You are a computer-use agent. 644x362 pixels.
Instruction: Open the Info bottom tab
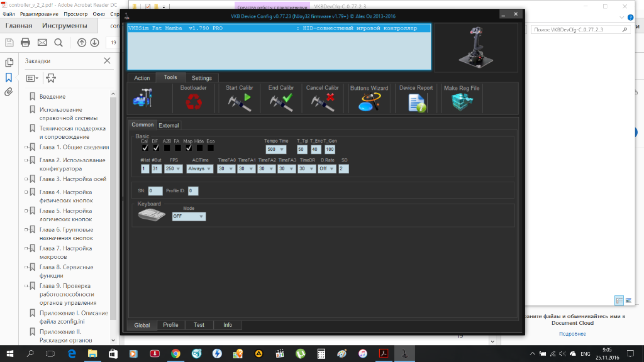228,325
